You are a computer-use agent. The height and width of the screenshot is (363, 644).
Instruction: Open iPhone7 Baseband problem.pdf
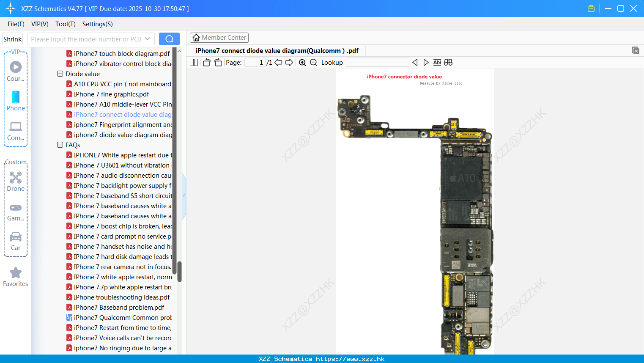click(115, 307)
